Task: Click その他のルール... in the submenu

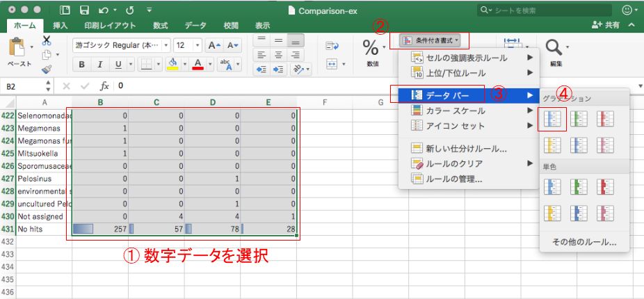Action: (x=583, y=242)
